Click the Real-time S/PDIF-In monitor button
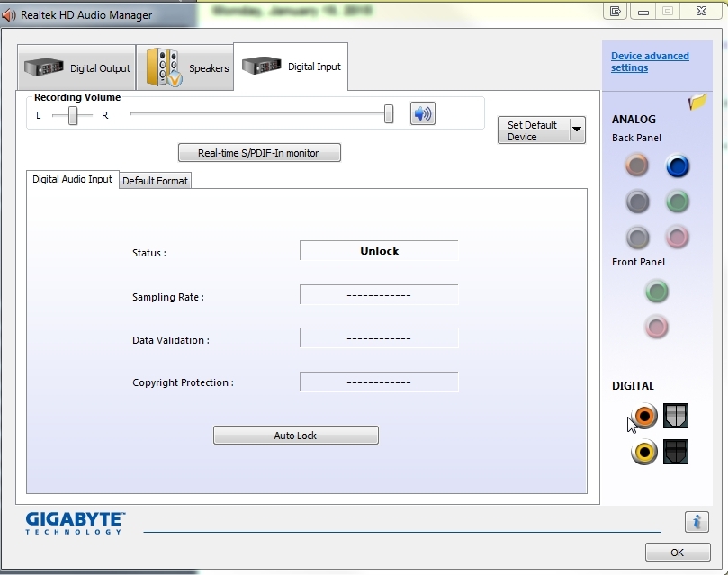Screen dimensions: 728x575 (x=259, y=153)
